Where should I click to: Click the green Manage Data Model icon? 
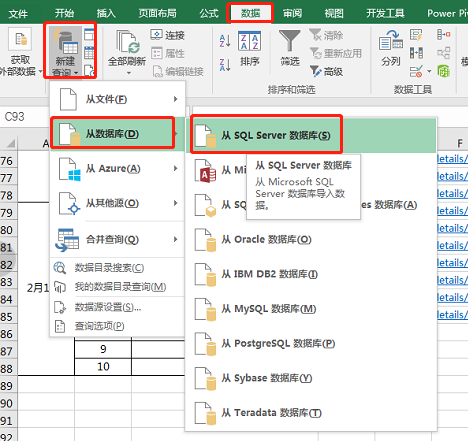[x=444, y=71]
